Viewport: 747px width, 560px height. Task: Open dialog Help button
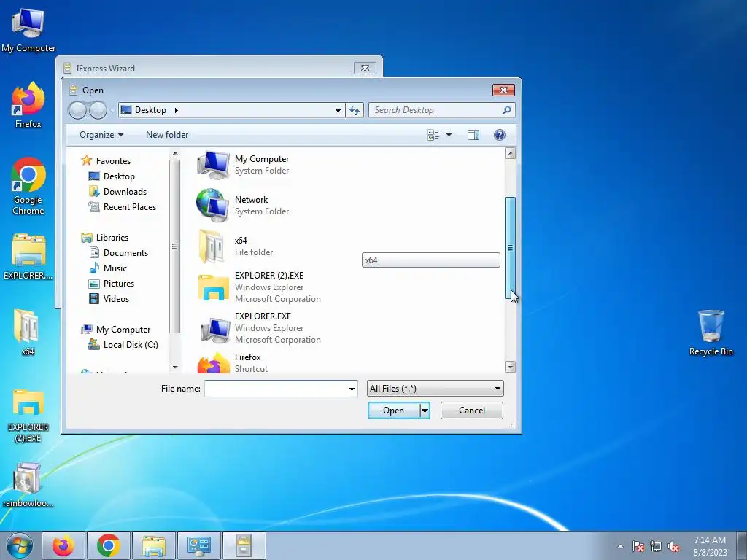pyautogui.click(x=499, y=135)
